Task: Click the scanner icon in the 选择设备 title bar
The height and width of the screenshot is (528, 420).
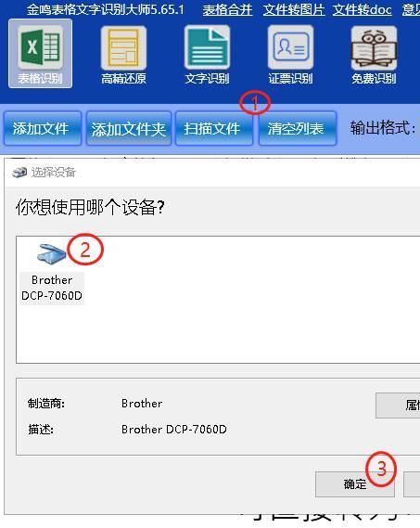Action: pyautogui.click(x=19, y=172)
